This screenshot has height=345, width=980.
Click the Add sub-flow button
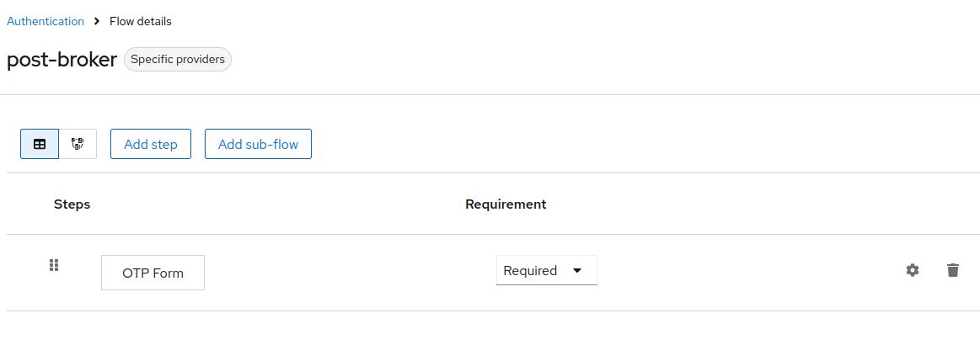(258, 144)
